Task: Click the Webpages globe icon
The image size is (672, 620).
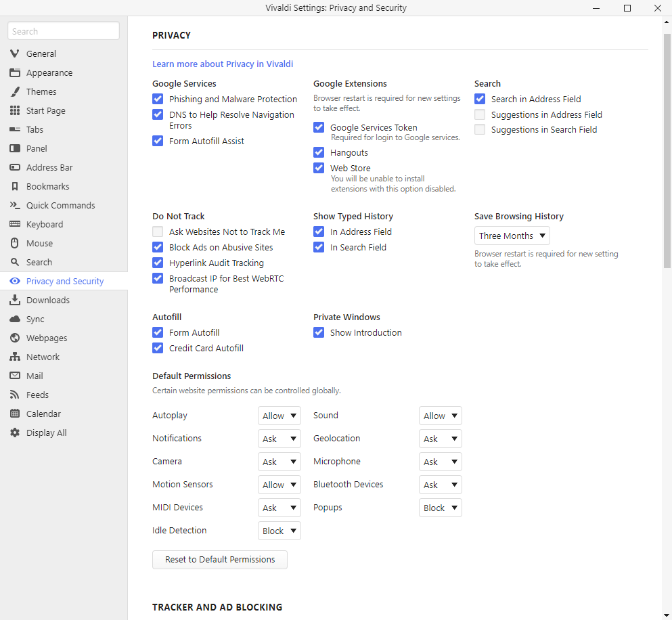Action: pos(15,338)
